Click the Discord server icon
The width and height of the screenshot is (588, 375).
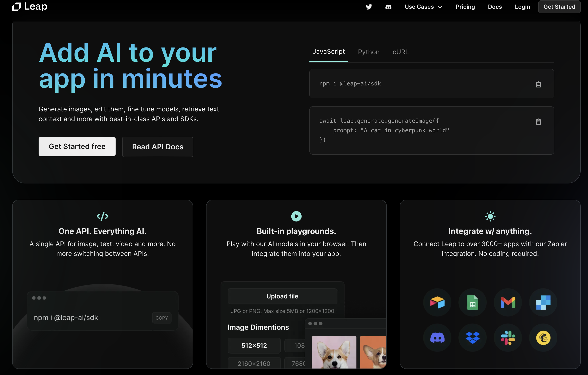(388, 7)
